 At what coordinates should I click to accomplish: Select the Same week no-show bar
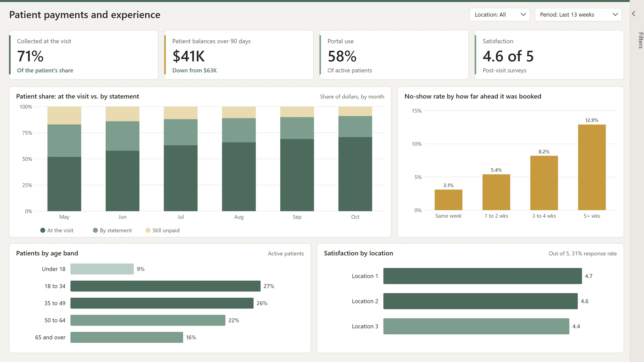[x=449, y=200]
